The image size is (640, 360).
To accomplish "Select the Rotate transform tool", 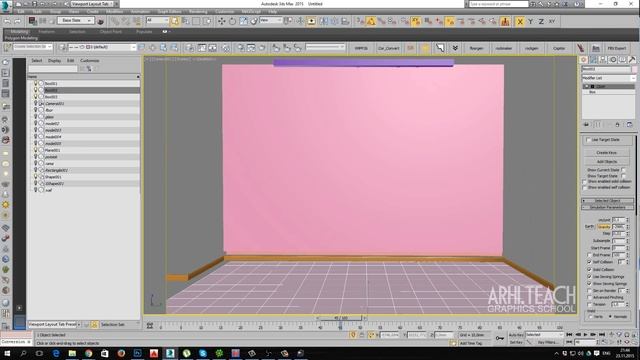I will 232,21.
